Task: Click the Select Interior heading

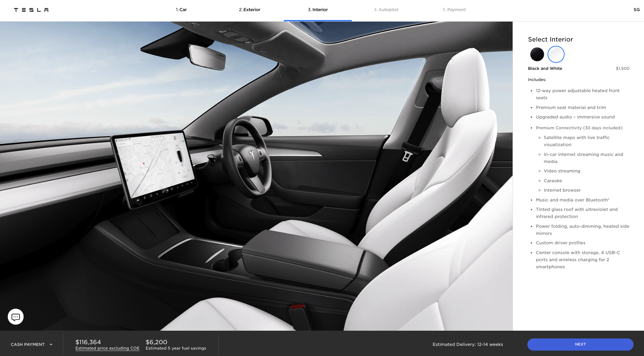Action: click(x=550, y=39)
